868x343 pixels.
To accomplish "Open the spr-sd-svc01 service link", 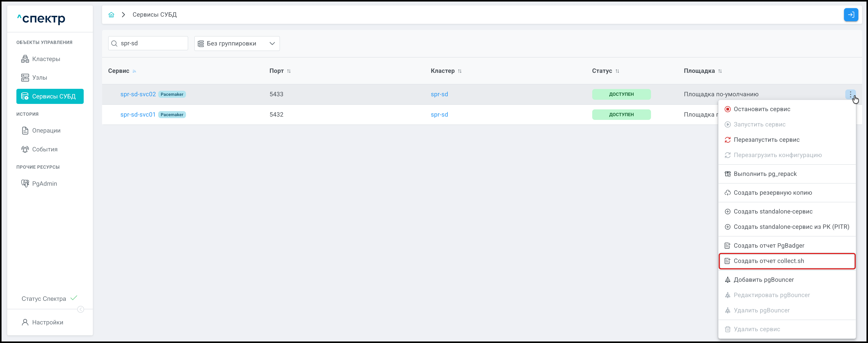I will pos(138,115).
